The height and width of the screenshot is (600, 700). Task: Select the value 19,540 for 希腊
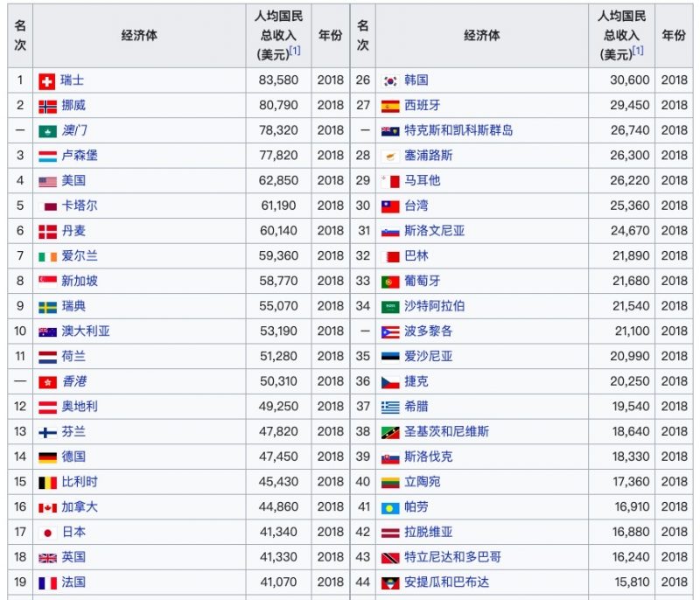[x=630, y=407]
